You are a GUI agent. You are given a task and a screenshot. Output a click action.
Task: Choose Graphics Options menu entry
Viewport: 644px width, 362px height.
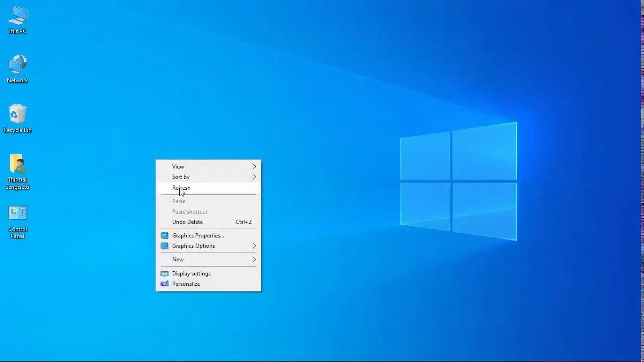[208, 246]
